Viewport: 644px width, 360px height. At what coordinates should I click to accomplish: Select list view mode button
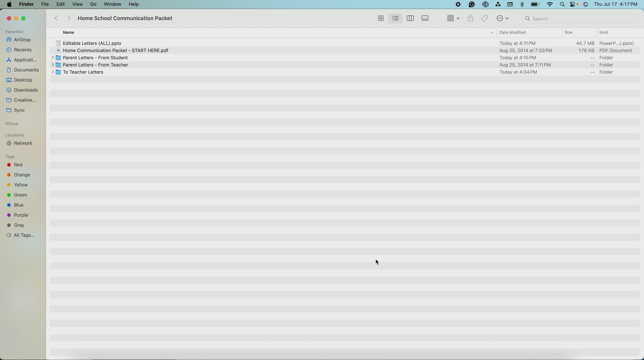395,19
